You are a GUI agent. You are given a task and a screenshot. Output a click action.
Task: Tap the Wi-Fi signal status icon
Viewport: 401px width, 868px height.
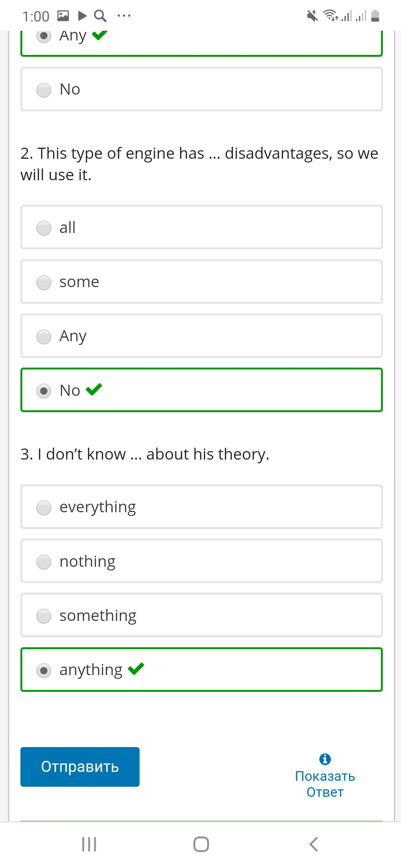click(330, 16)
